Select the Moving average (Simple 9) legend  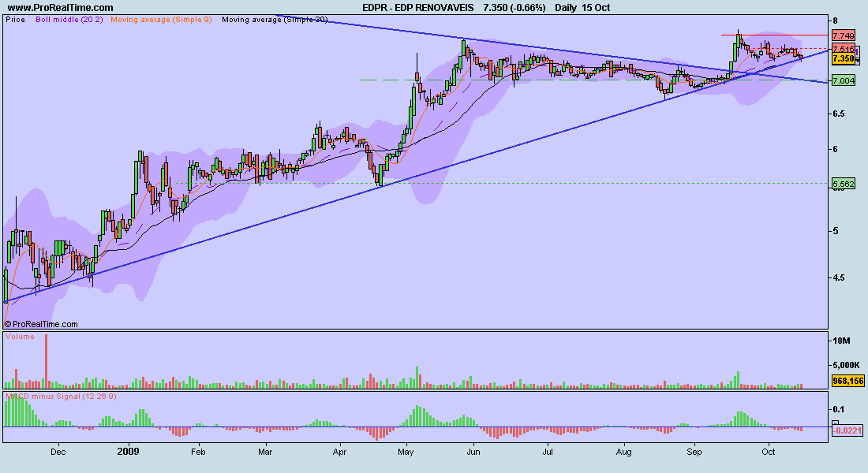coord(161,20)
